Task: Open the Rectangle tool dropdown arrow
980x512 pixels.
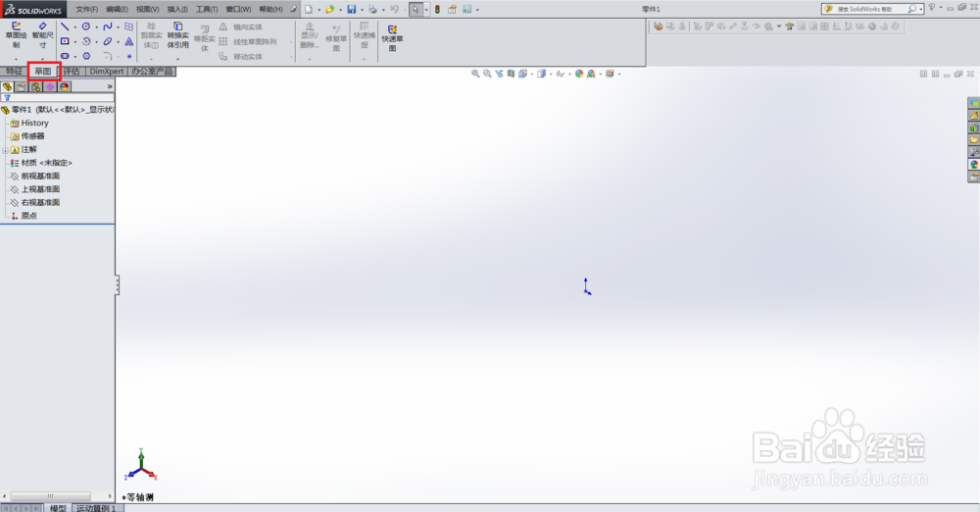Action: [x=75, y=42]
